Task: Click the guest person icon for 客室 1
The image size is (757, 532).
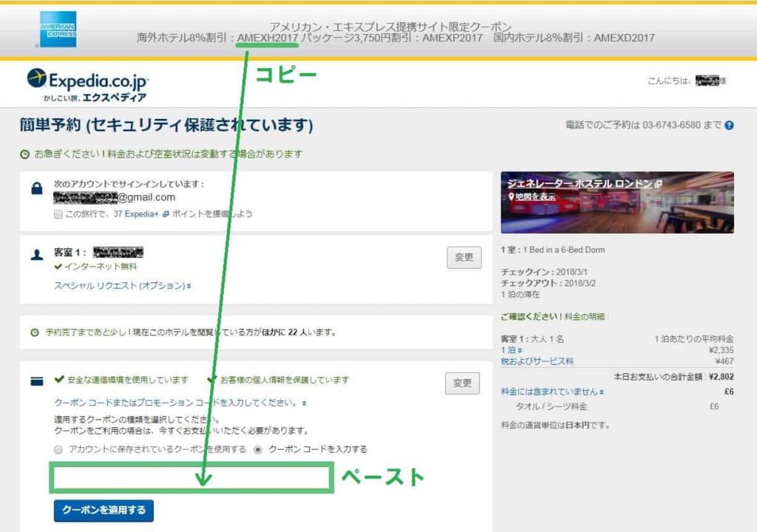Action: pyautogui.click(x=37, y=254)
